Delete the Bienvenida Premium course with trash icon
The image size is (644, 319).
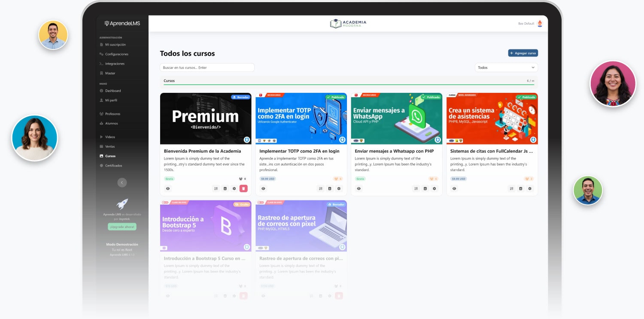coord(243,188)
